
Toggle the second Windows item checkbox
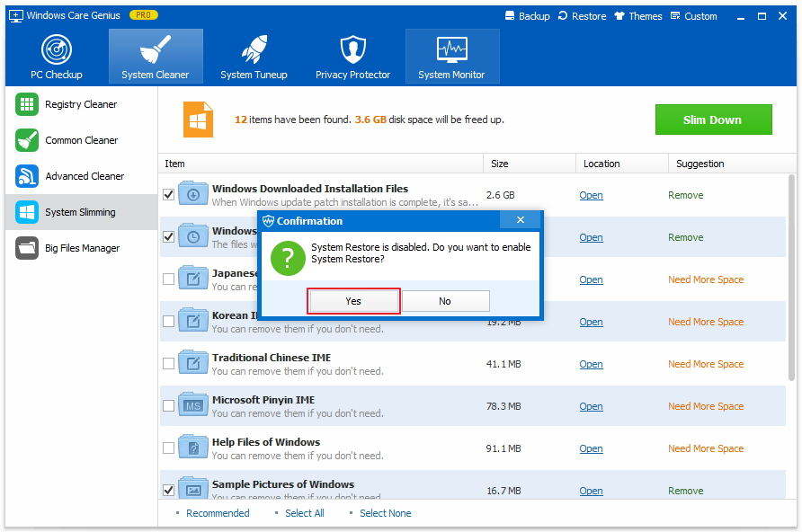[x=168, y=237]
